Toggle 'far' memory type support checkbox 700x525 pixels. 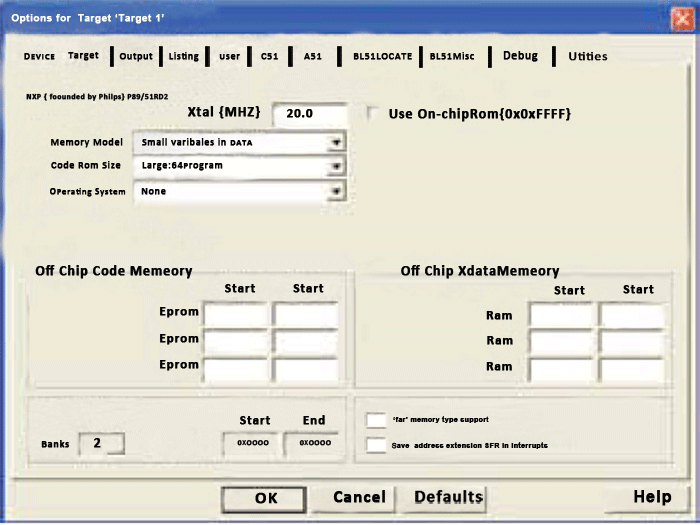[376, 420]
